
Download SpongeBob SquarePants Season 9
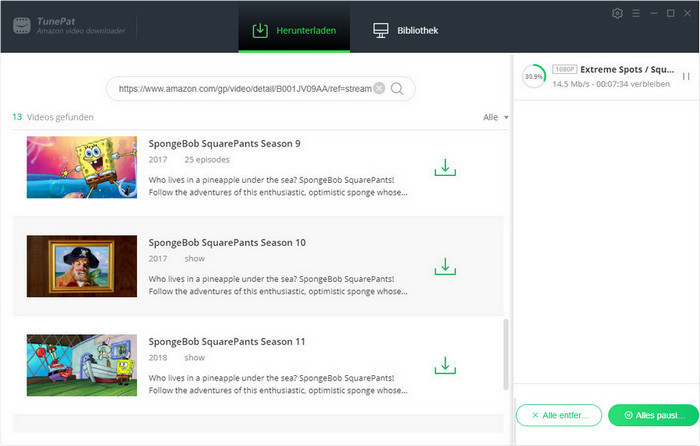(445, 167)
